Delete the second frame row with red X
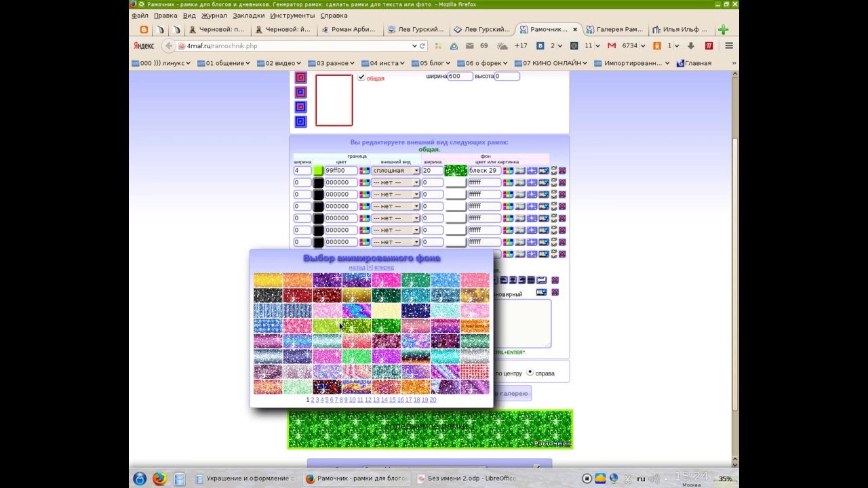This screenshot has height=488, width=868. click(x=561, y=182)
